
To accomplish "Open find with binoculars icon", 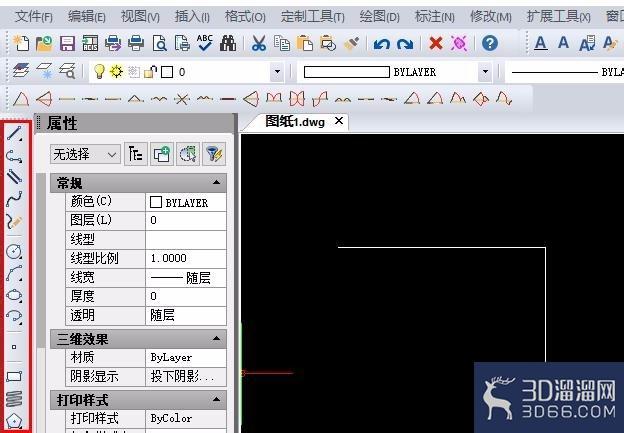I will [228, 43].
